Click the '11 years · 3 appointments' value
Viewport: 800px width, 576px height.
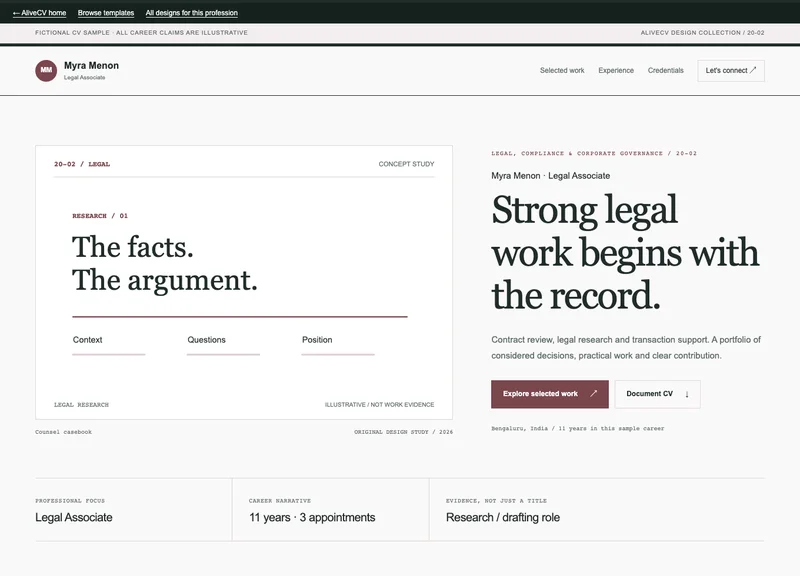[312, 517]
